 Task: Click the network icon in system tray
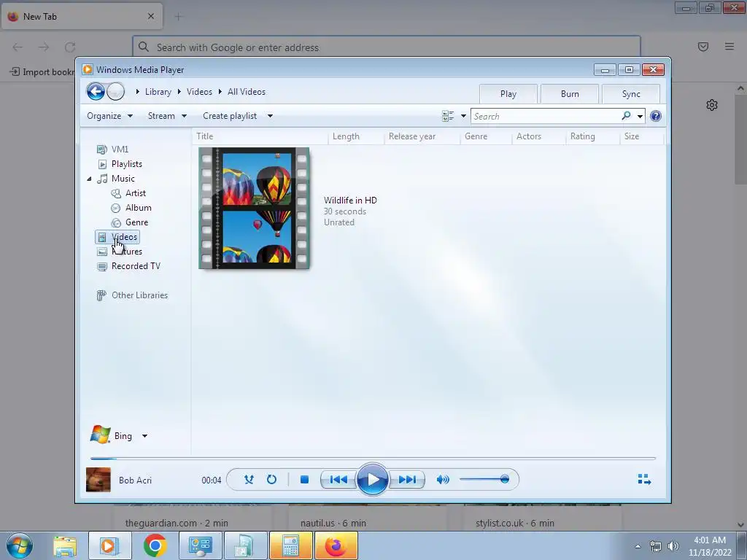[x=656, y=546]
